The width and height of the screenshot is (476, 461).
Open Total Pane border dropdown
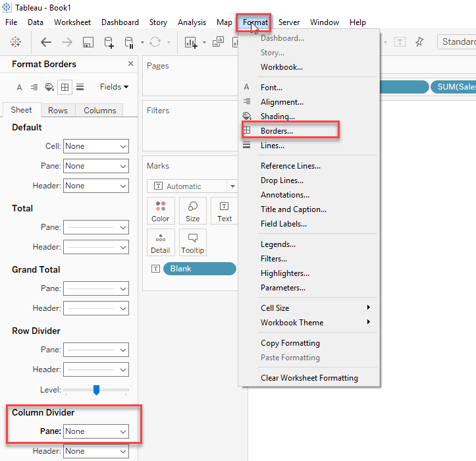[96, 227]
